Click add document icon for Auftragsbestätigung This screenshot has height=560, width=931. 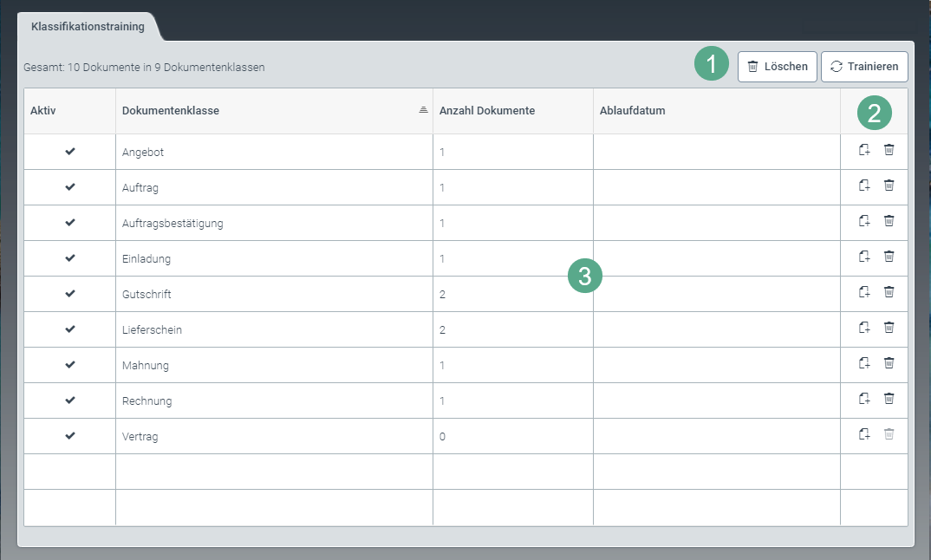click(863, 221)
